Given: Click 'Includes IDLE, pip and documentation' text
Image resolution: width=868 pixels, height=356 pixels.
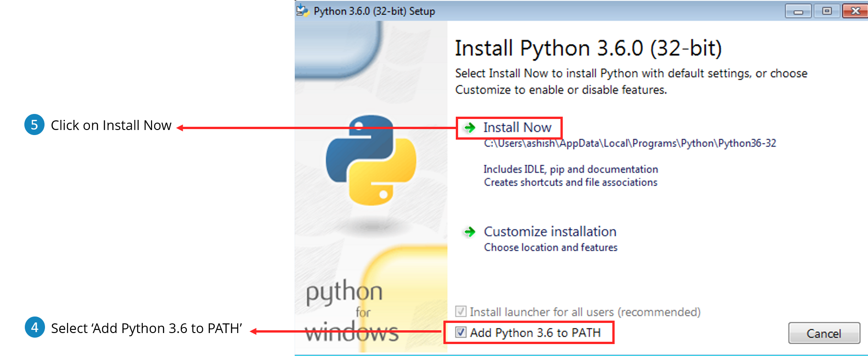Looking at the screenshot, I should [571, 170].
